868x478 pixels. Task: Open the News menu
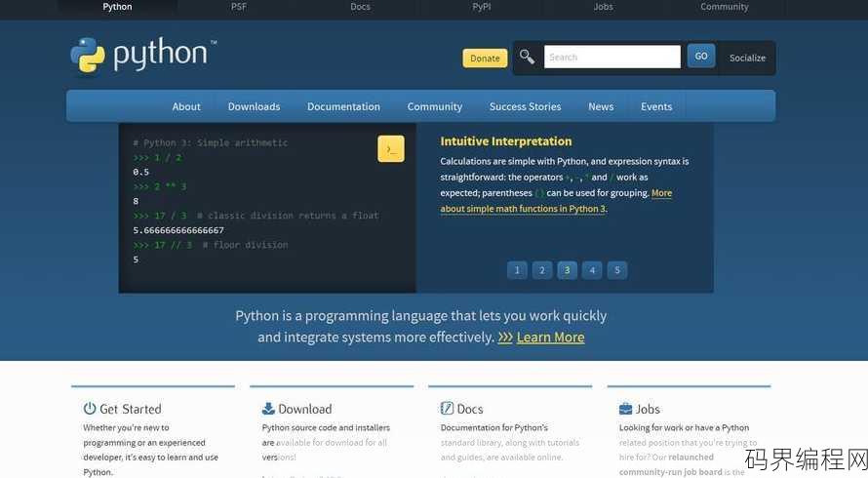(x=601, y=106)
